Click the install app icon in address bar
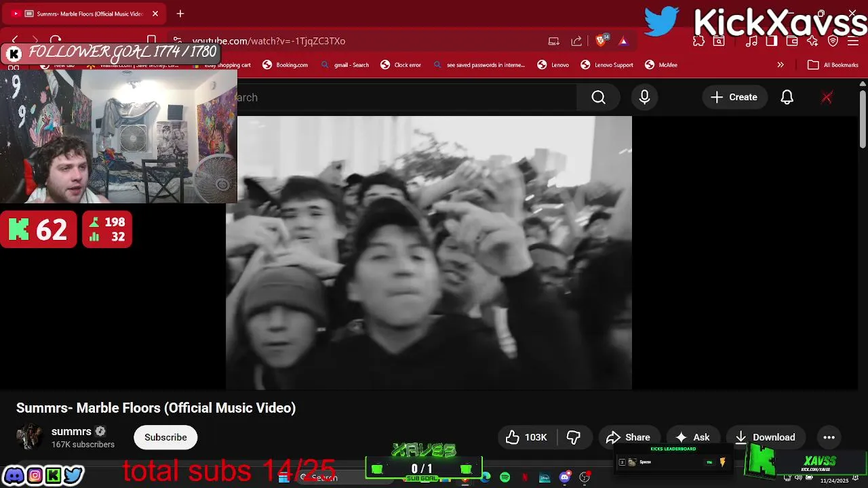The height and width of the screenshot is (488, 868). coord(554,41)
